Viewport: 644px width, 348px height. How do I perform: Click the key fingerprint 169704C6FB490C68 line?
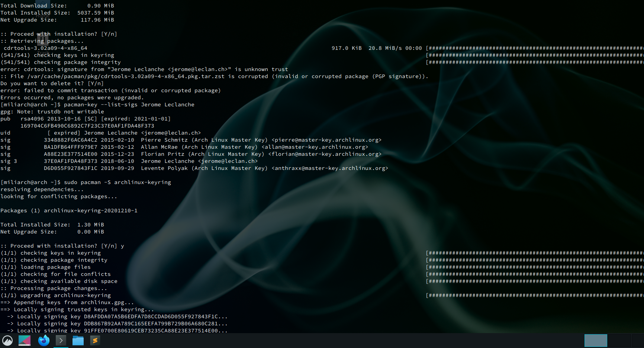[87, 126]
